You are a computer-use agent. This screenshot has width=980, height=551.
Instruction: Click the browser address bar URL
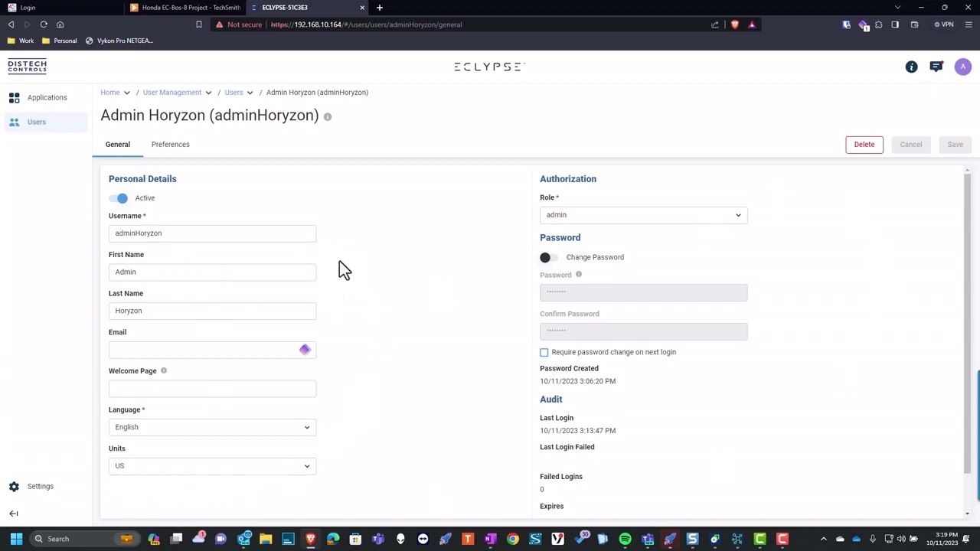366,24
